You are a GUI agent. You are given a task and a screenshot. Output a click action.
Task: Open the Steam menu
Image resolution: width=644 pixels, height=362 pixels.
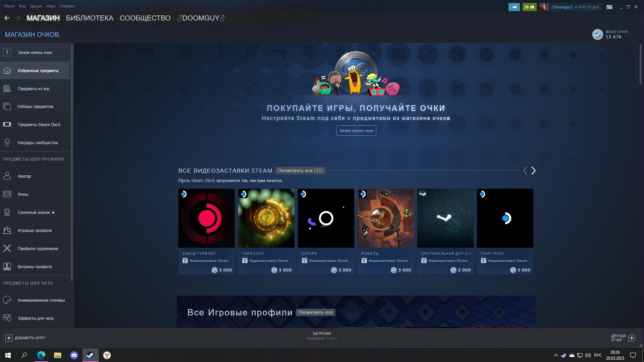coord(9,6)
